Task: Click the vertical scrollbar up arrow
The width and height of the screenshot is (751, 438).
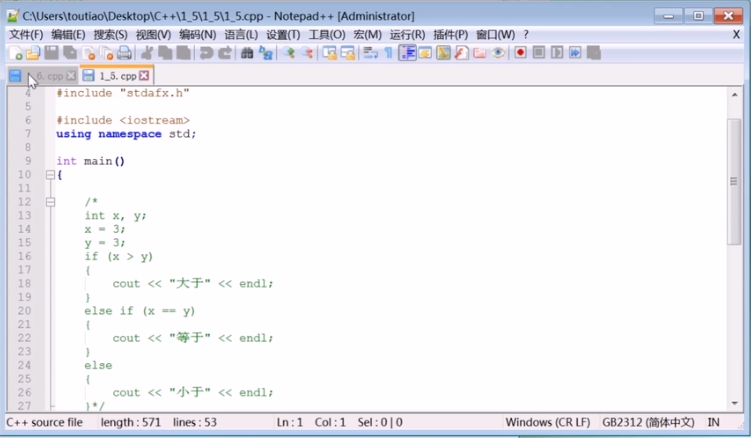Action: [735, 95]
